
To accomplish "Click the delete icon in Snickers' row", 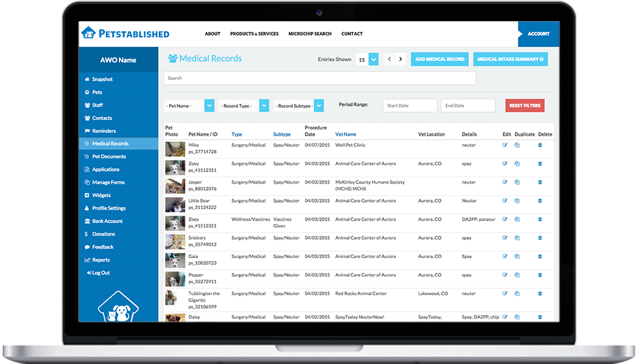I will coord(540,238).
